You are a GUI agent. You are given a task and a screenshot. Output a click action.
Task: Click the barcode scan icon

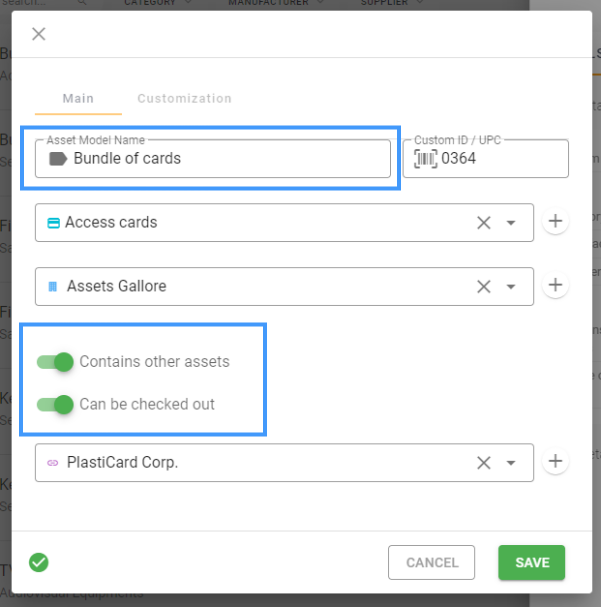(425, 159)
